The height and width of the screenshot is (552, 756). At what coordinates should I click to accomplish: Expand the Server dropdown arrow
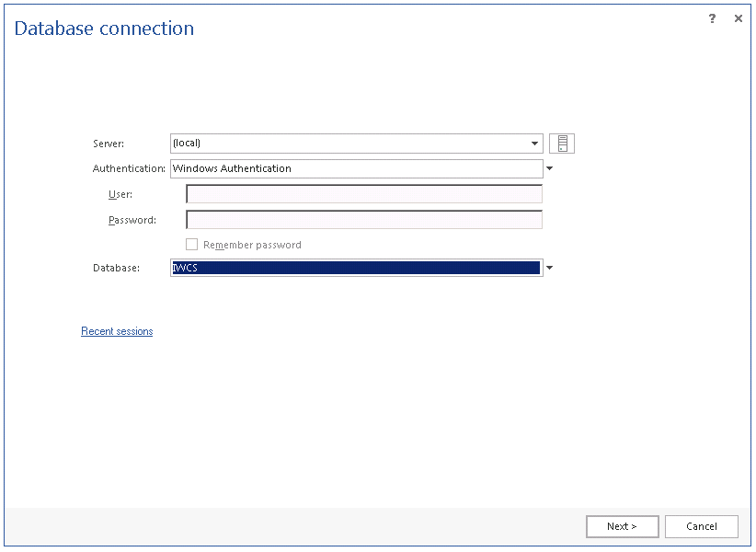(535, 144)
